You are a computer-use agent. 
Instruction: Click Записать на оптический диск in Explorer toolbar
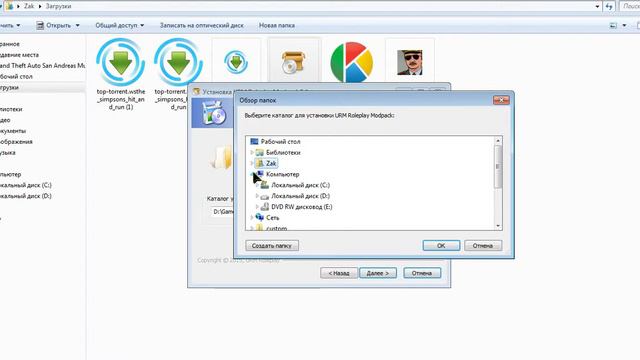tap(202, 25)
